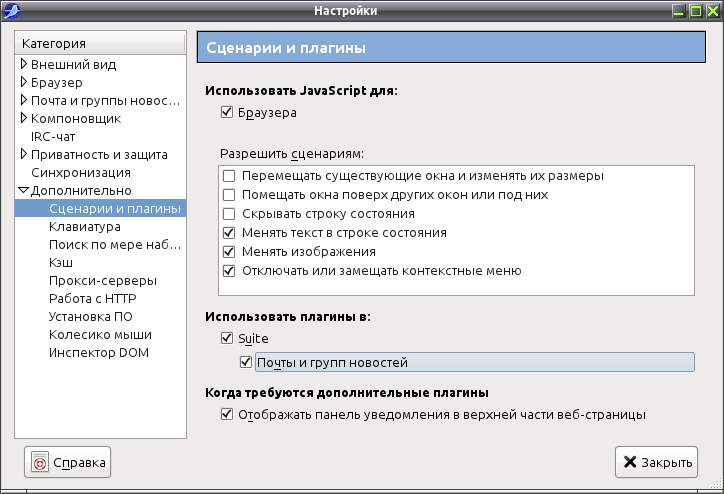Click the Дополнительно tree label
This screenshot has width=724, height=494.
[81, 191]
